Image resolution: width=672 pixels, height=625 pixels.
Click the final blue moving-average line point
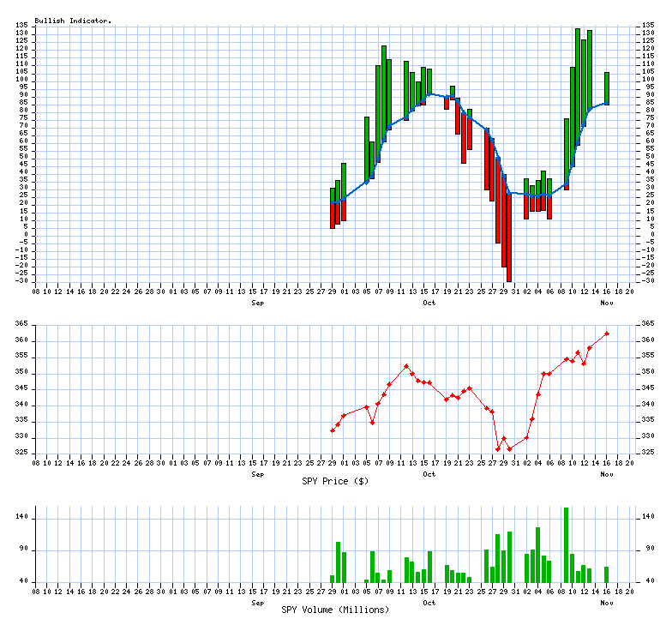coord(607,104)
